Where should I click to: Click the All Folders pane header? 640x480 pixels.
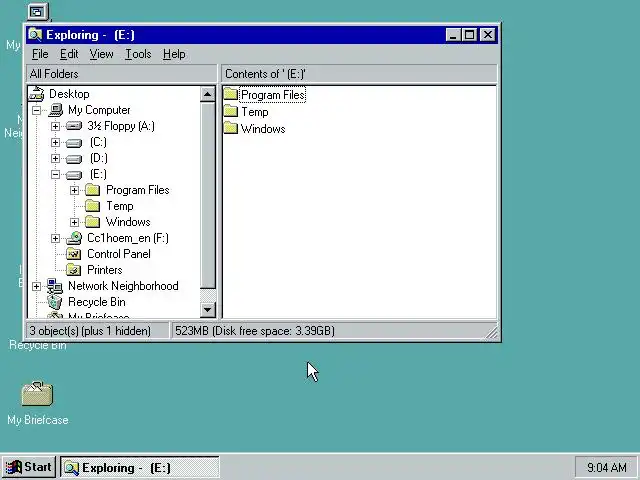(122, 74)
